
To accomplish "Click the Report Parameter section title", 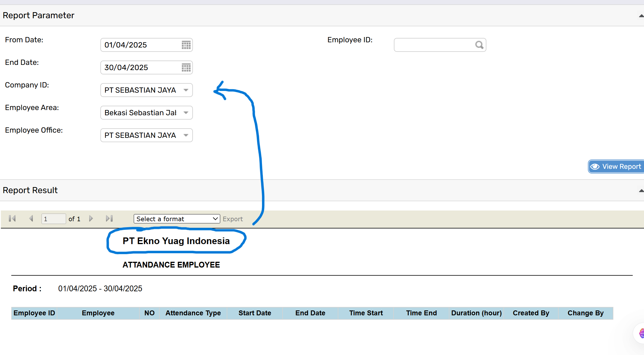I will click(38, 15).
